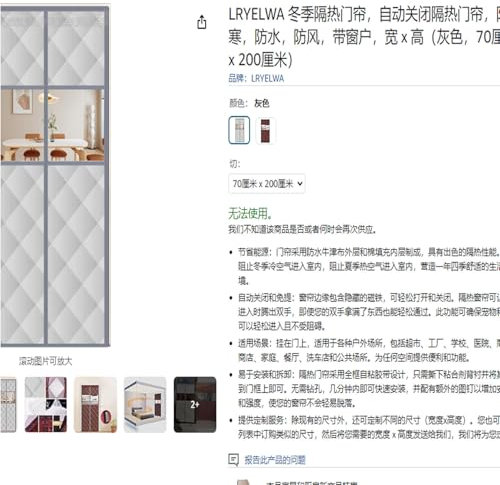Viewport: 500px width, 485px height.
Task: Select the dark red color swatch
Action: pos(265,131)
